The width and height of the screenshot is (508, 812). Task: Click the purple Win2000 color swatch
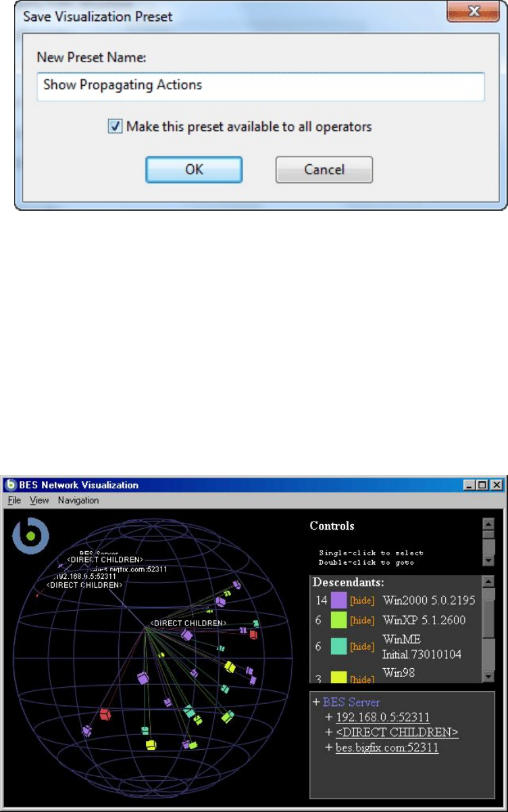click(338, 600)
